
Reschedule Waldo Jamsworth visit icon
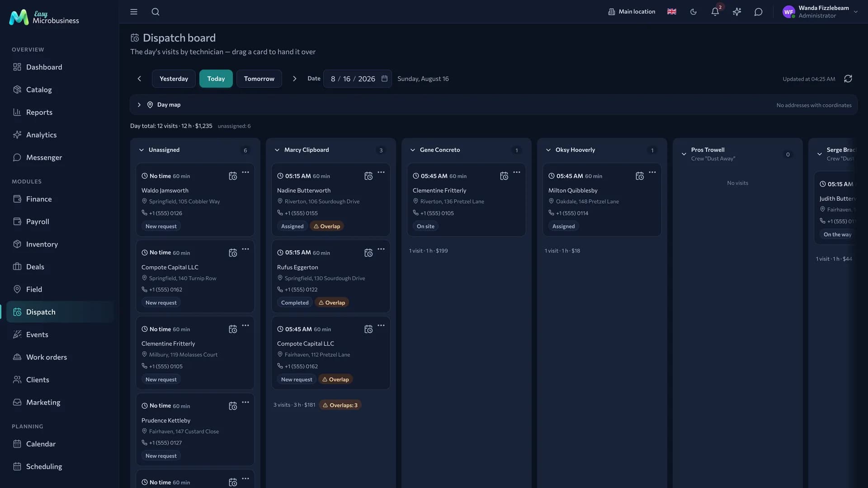pos(233,176)
